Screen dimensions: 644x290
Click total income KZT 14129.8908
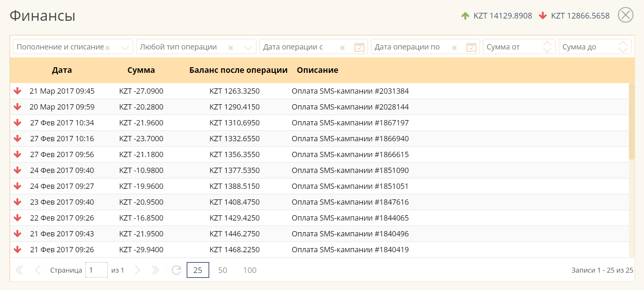pyautogui.click(x=503, y=16)
